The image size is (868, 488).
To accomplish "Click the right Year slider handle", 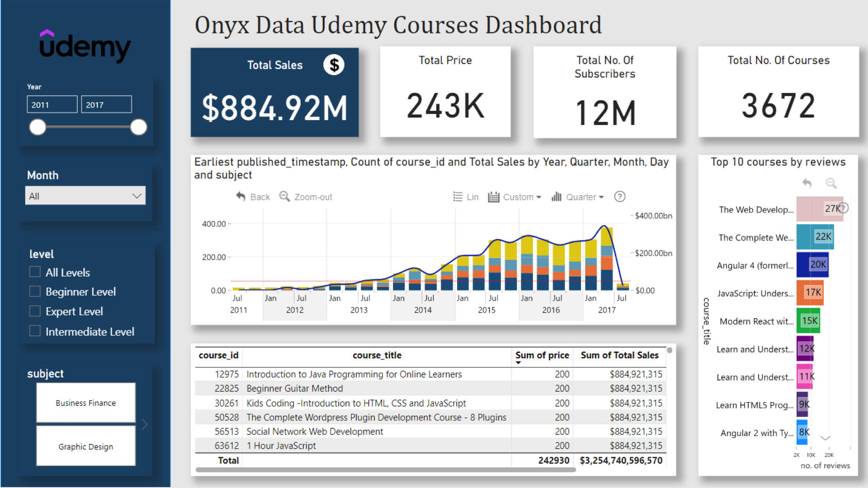I will (x=139, y=127).
